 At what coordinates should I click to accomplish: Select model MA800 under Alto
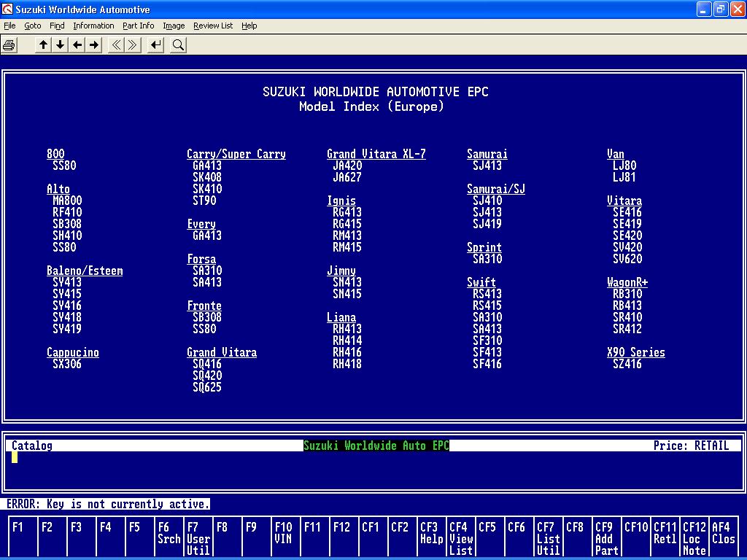pyautogui.click(x=67, y=201)
